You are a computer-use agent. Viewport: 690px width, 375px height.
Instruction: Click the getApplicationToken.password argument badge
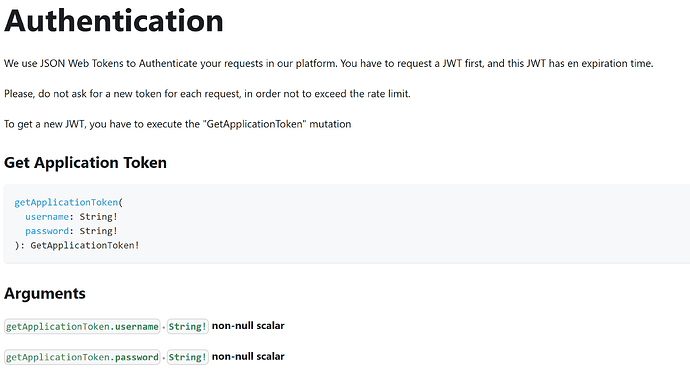(x=82, y=357)
